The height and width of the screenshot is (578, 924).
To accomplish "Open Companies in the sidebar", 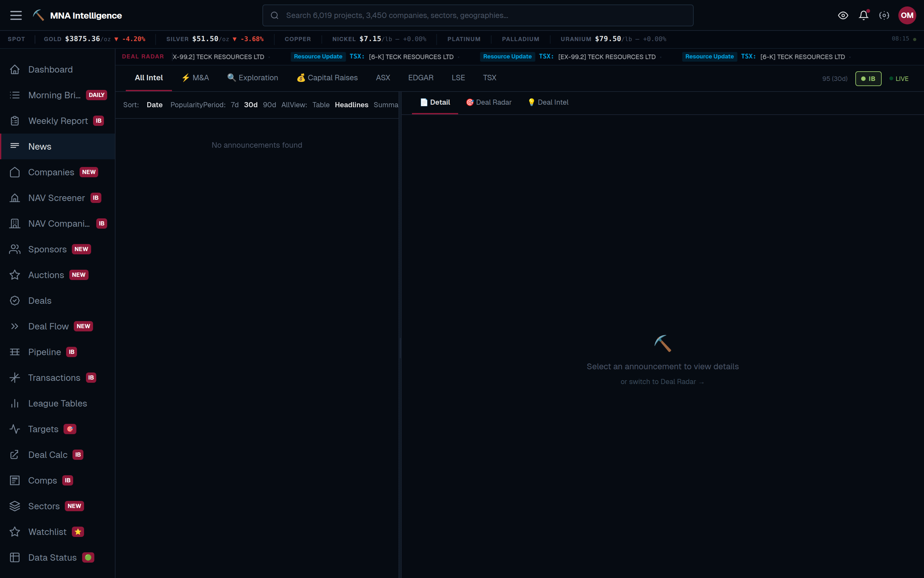I will [x=58, y=172].
